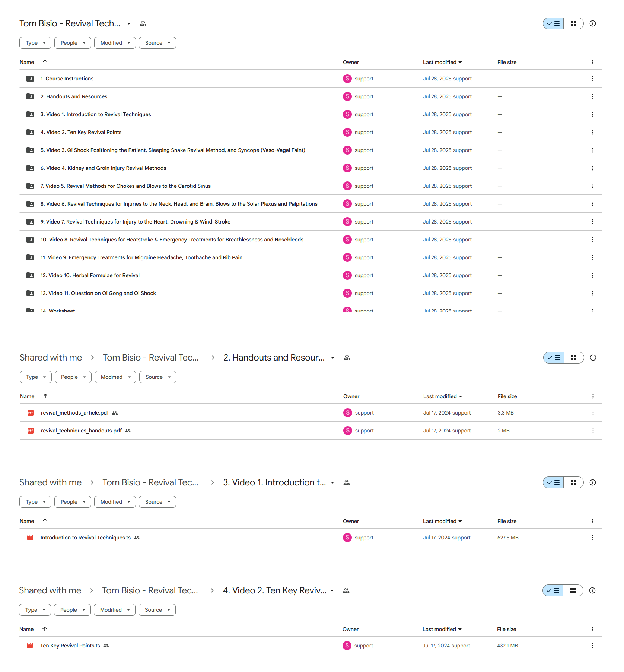Open the 10. Video 8. Heatstroke folder
Viewport: 624px width, 672px height.
pyautogui.click(x=172, y=240)
